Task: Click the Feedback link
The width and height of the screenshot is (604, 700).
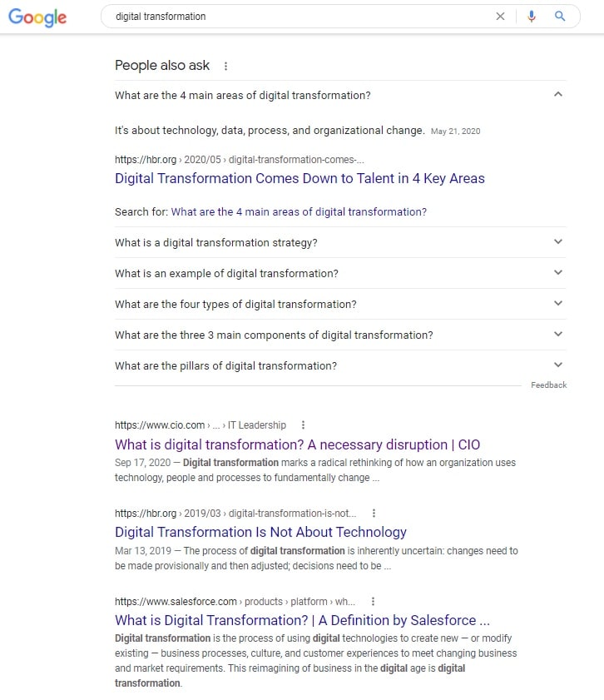Action: [x=547, y=385]
